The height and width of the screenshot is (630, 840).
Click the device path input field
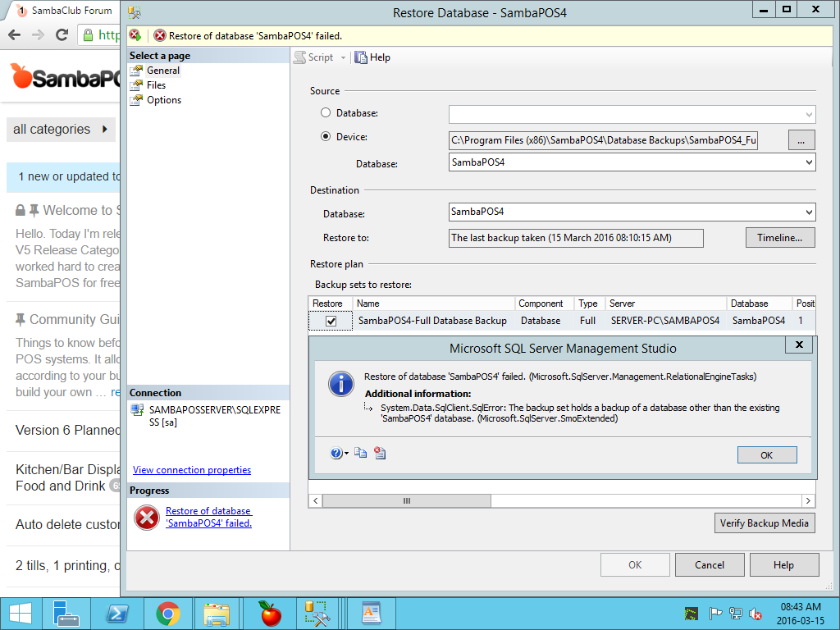coord(603,140)
